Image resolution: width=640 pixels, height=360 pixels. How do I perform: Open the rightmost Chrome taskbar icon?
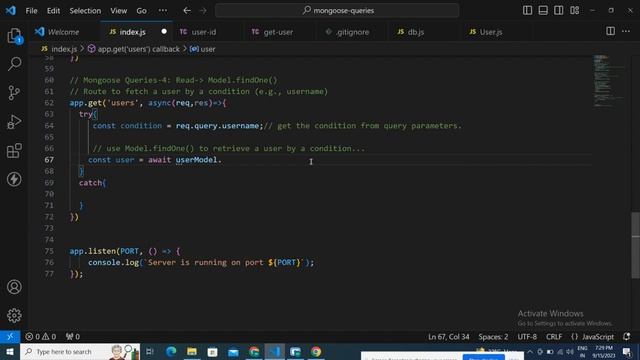tap(316, 351)
